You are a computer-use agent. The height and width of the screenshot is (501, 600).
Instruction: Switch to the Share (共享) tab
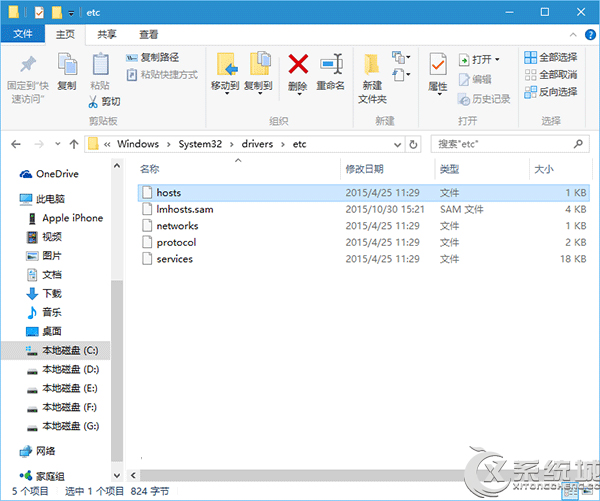click(107, 34)
